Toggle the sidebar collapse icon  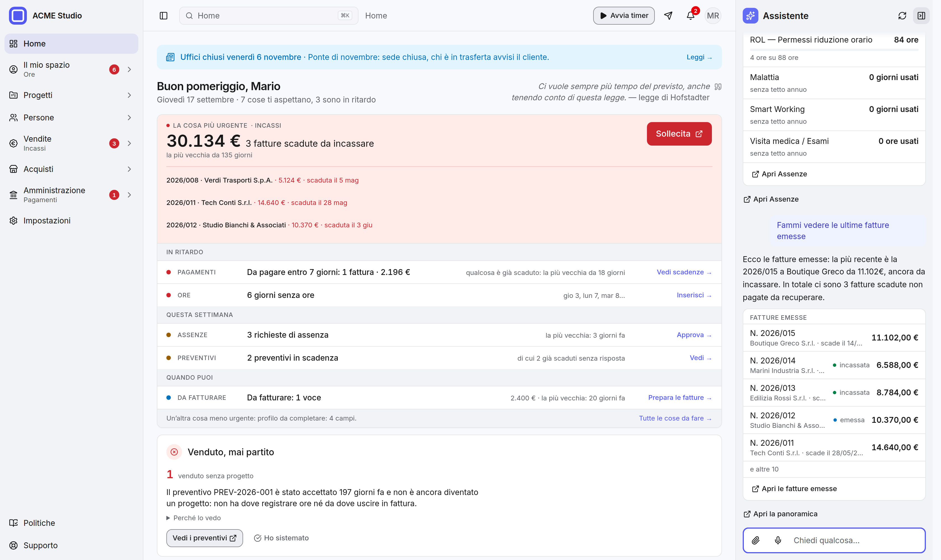pos(164,15)
